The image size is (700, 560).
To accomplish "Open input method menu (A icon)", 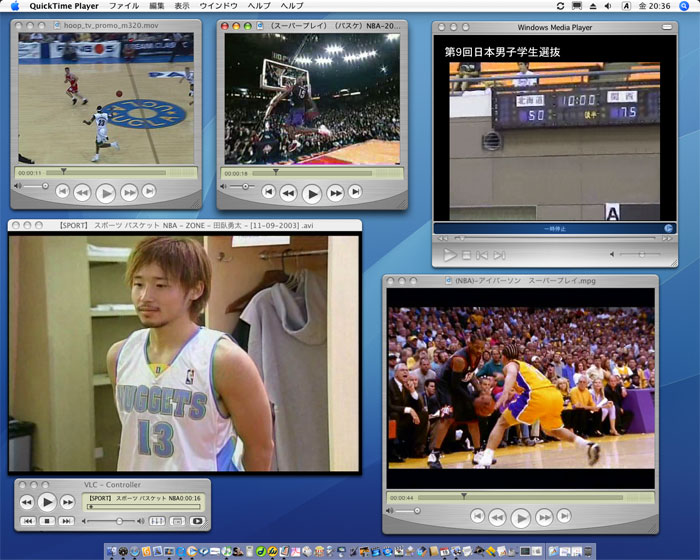I will pos(626,6).
